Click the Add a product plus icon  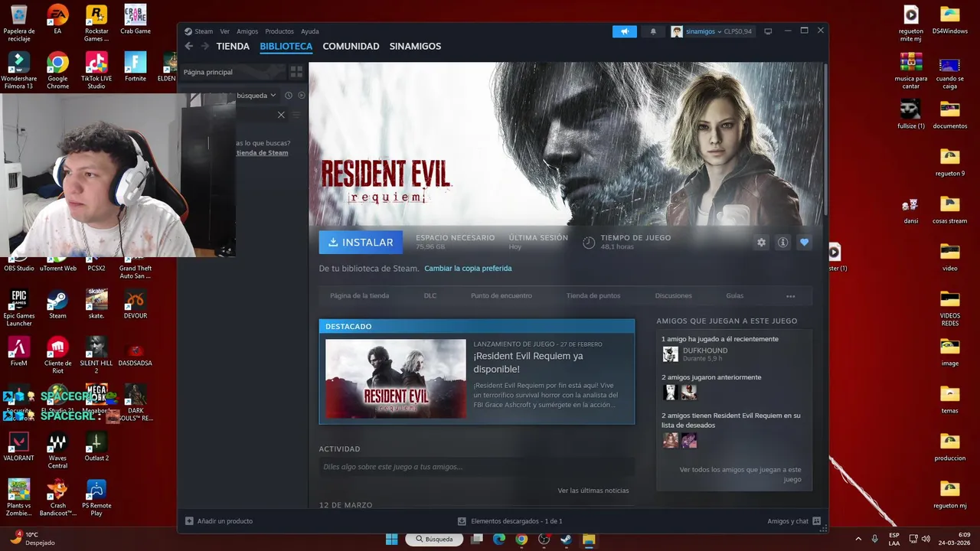point(189,521)
